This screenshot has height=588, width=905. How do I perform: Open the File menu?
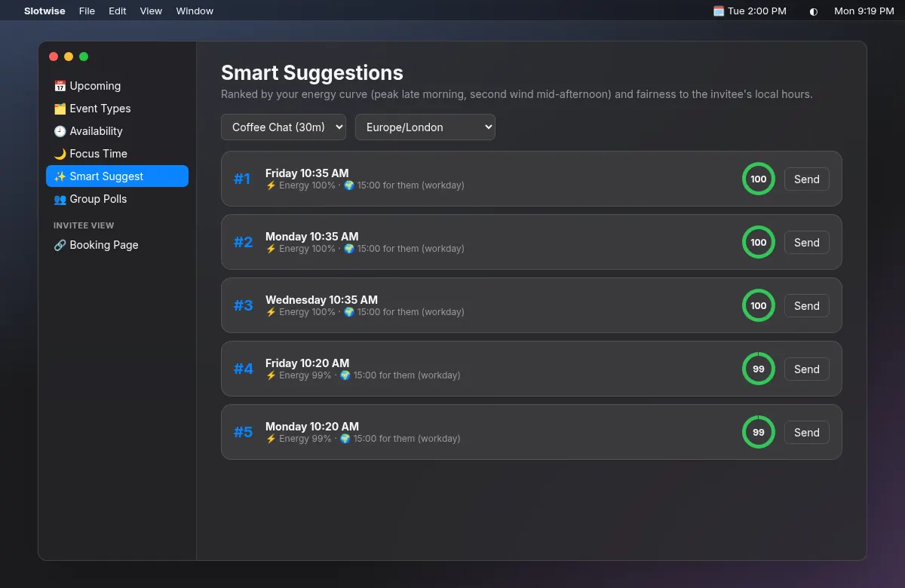point(87,11)
